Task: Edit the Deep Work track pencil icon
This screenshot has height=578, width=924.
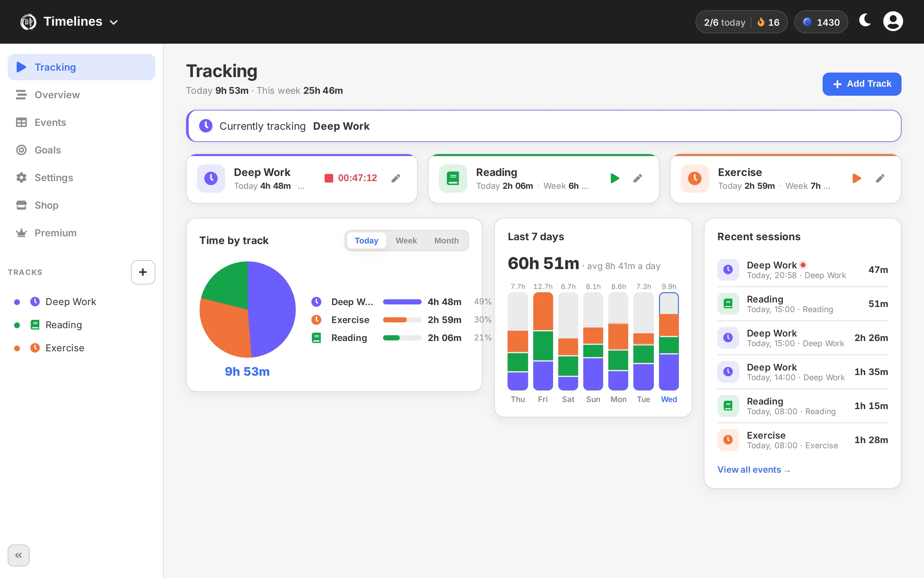Action: (396, 178)
